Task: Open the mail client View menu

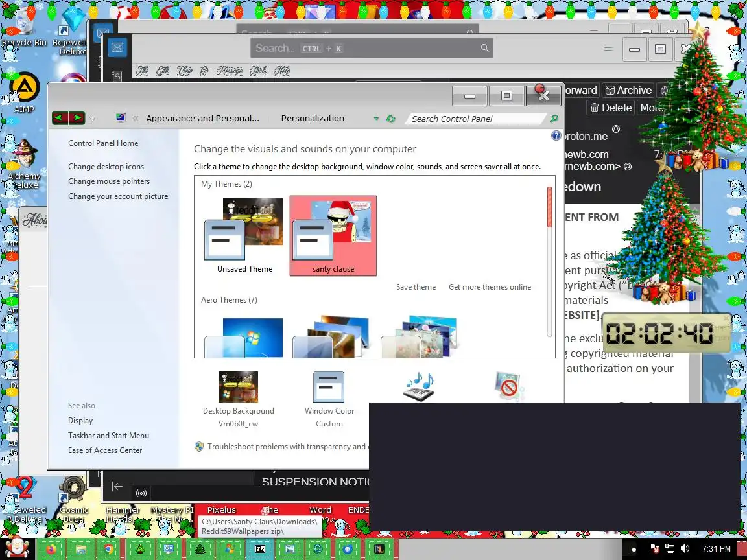Action: click(x=185, y=71)
